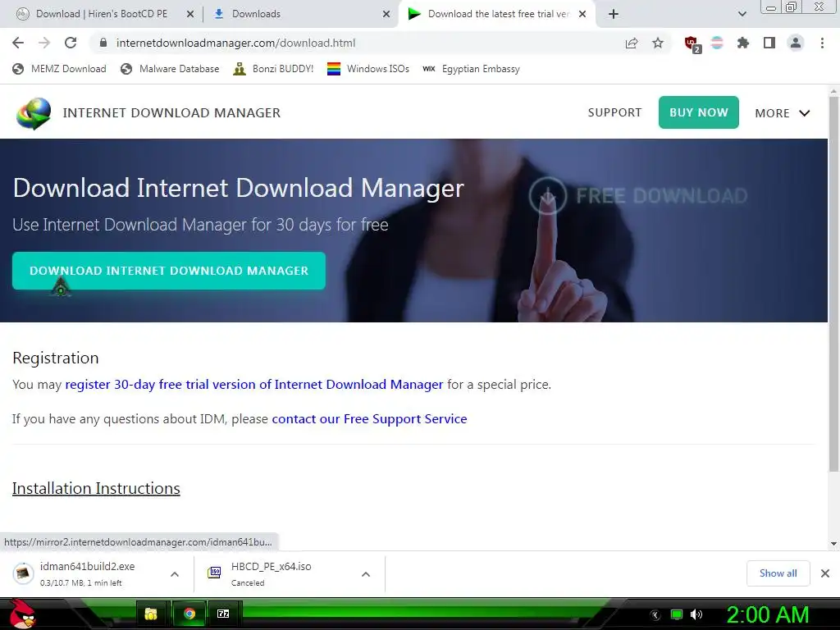Click Show all downloads button

[778, 573]
